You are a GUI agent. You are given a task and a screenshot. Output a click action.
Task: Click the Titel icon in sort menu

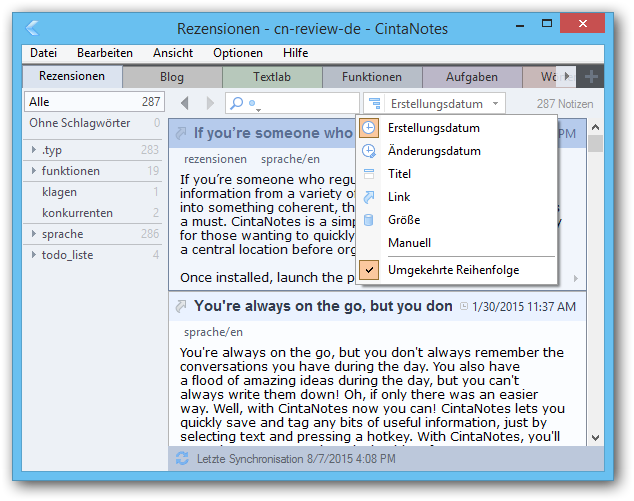pyautogui.click(x=369, y=174)
